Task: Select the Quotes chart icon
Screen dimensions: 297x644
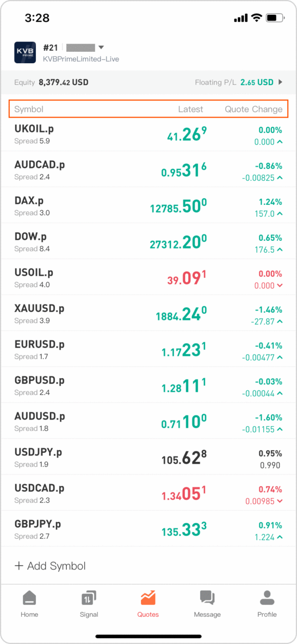Action: coord(148,598)
